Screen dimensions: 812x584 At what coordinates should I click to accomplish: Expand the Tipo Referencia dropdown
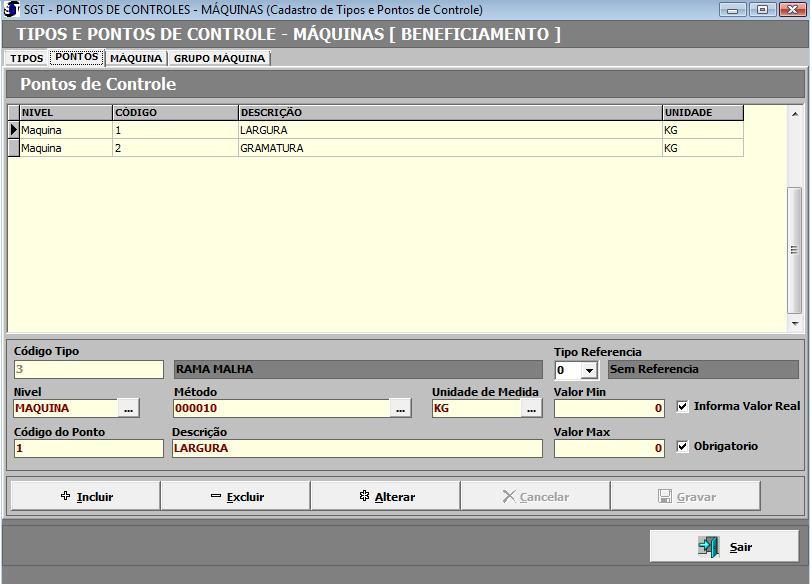point(589,371)
